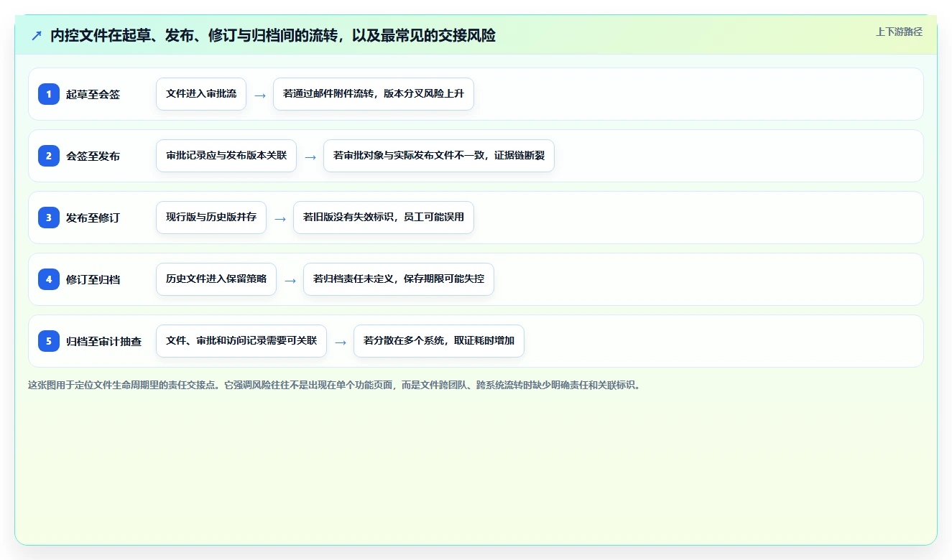Click the 保存期限可能失控 risk box
Viewport: 952px width, 560px height.
399,279
